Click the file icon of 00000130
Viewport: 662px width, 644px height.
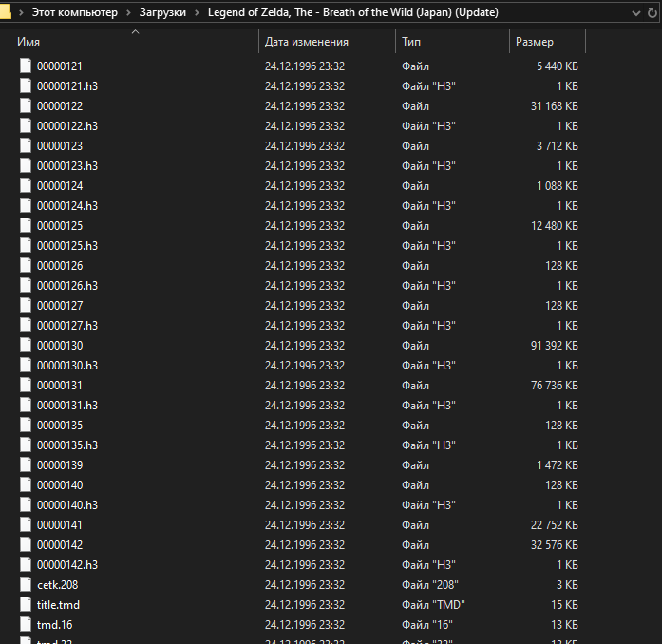tap(26, 345)
